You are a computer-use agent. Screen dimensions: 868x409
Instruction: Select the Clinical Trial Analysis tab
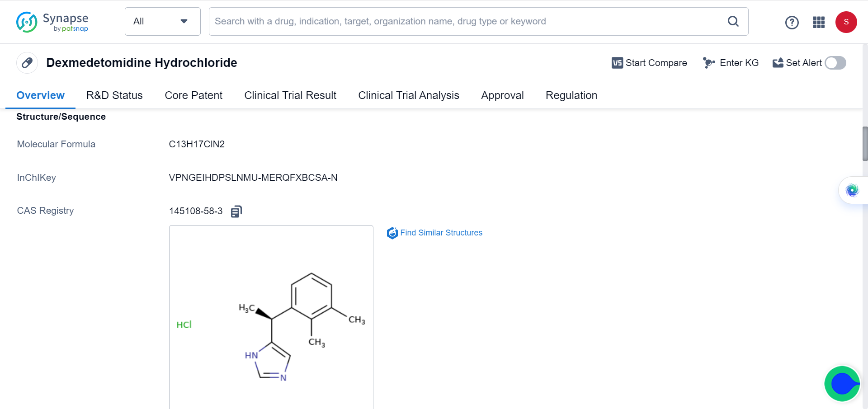click(408, 95)
